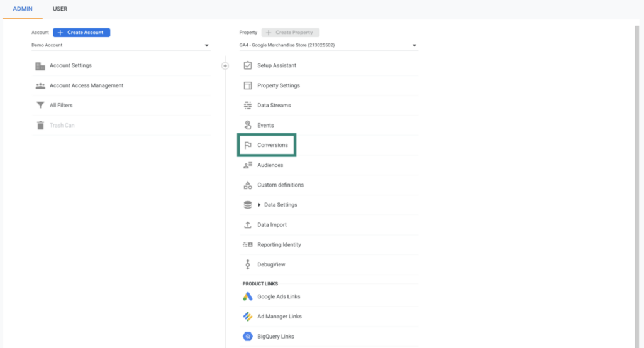The height and width of the screenshot is (348, 644).
Task: Open DebugView
Action: [x=271, y=264]
